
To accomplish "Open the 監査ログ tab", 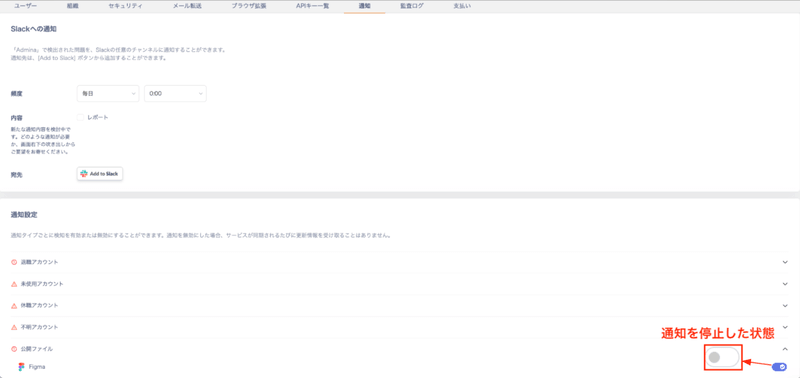I will point(412,7).
